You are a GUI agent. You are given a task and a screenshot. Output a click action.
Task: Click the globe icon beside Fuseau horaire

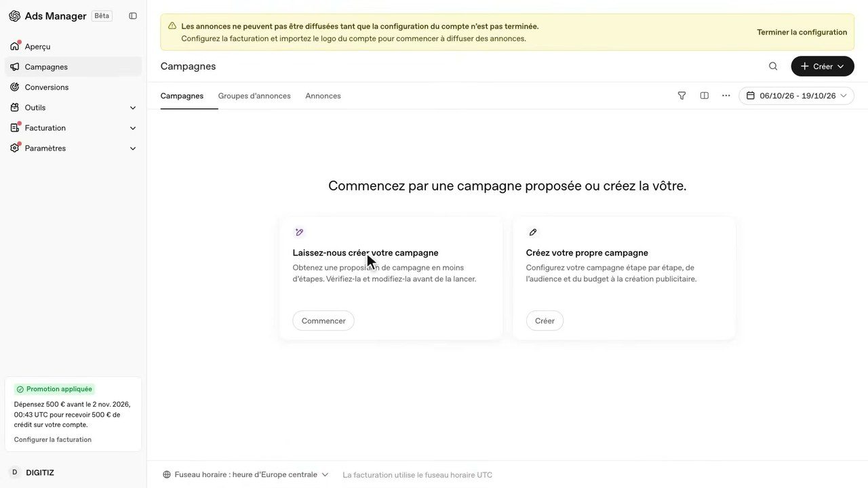(167, 474)
